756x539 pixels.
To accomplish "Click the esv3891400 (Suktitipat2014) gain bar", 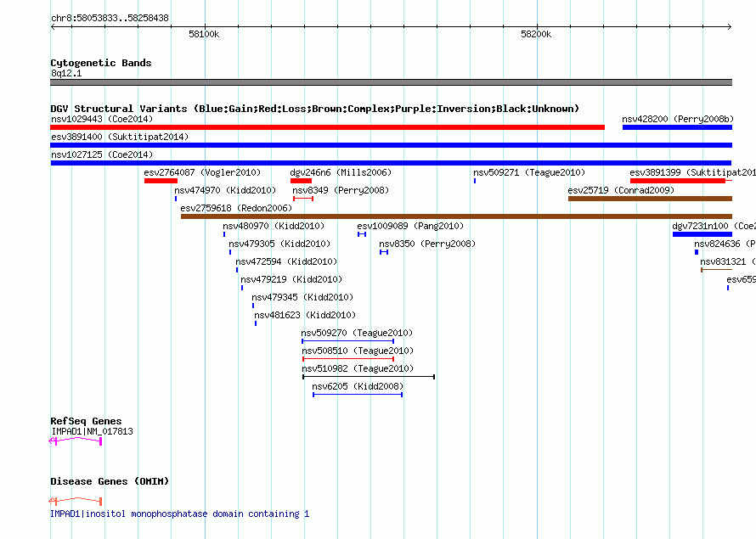I will [x=391, y=145].
